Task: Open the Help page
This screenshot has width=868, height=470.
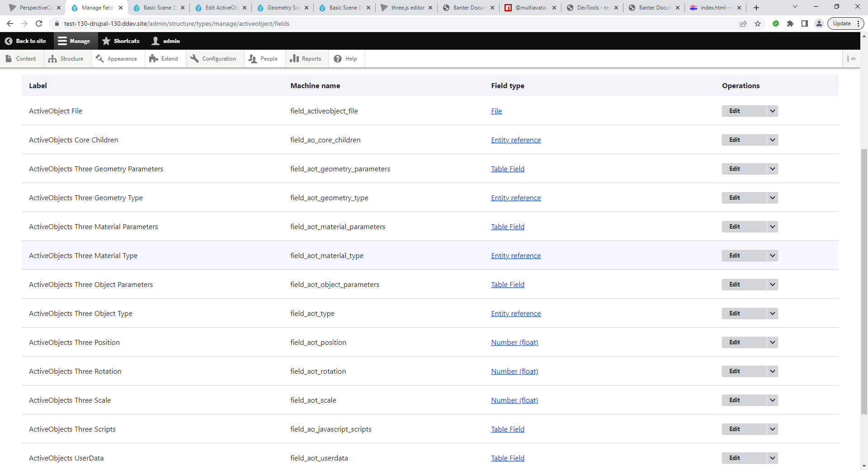Action: click(346, 59)
